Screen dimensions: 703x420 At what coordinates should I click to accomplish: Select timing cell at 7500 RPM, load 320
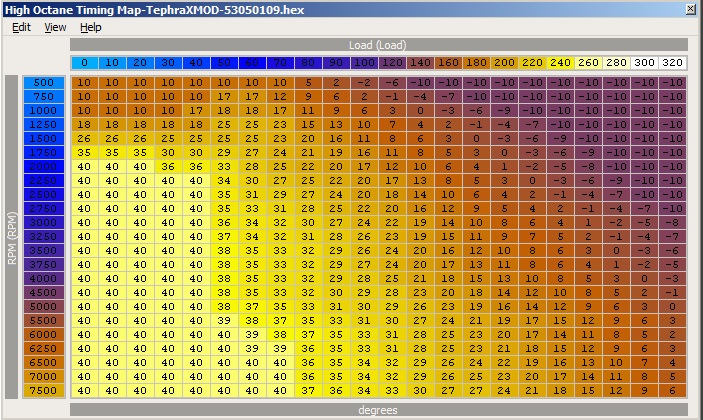tap(673, 390)
